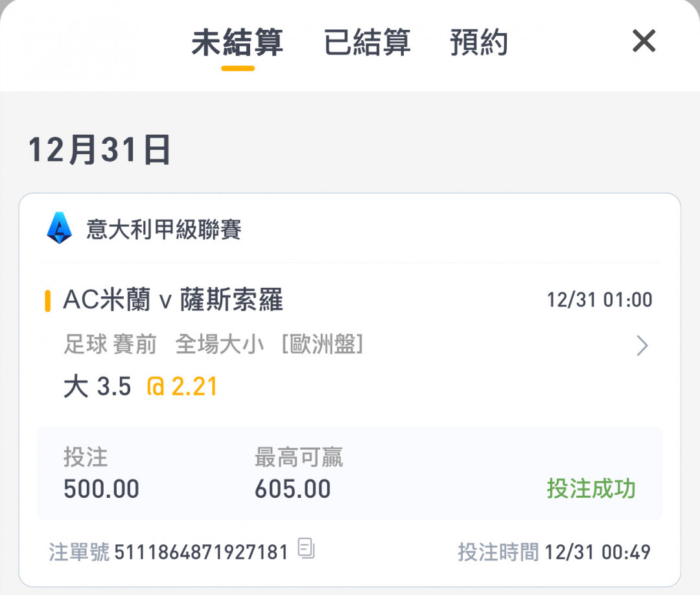
Task: Copy the bet slip number
Action: point(306,549)
